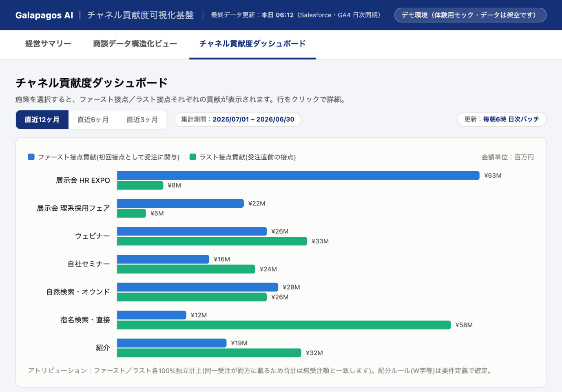
Task: Click the 展示会 HR EXPO row label
Action: point(83,181)
